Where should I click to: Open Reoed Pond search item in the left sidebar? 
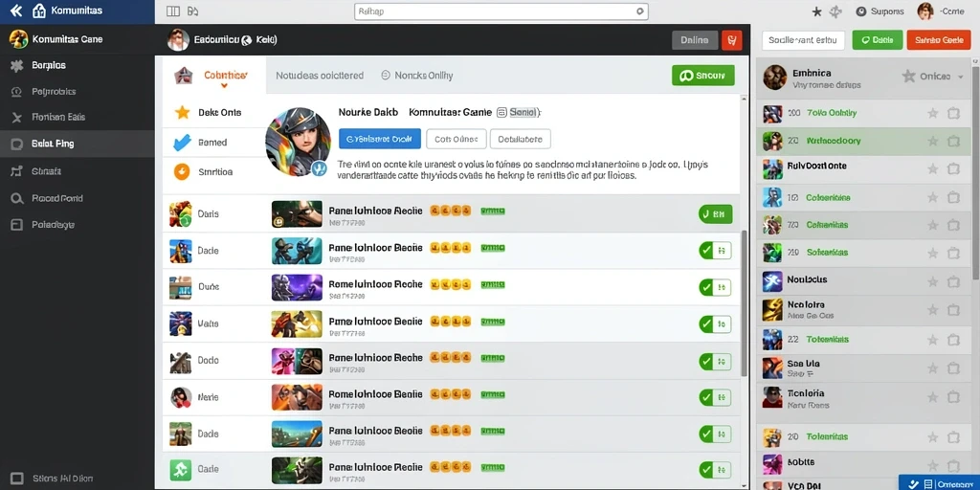pos(47,199)
